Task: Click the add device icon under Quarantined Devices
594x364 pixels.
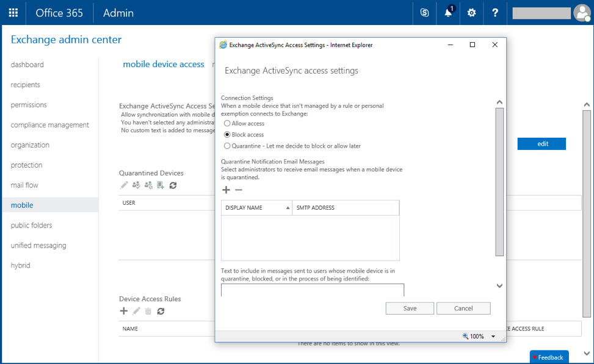Action: (160, 185)
